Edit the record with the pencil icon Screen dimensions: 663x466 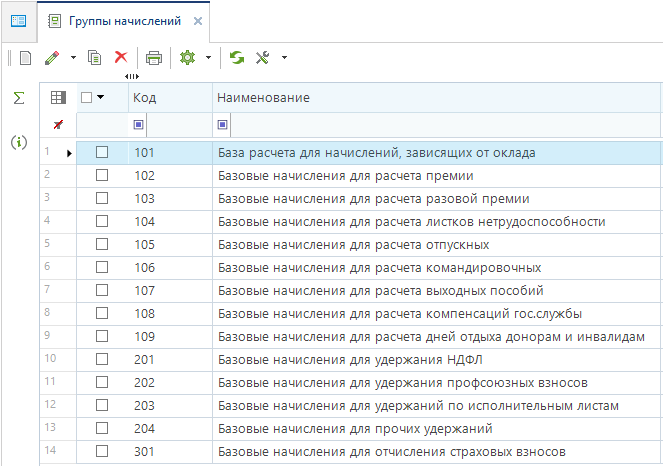[x=52, y=58]
